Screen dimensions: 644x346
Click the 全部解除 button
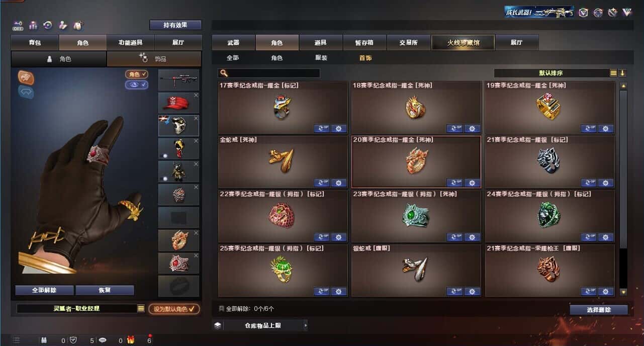[44, 290]
